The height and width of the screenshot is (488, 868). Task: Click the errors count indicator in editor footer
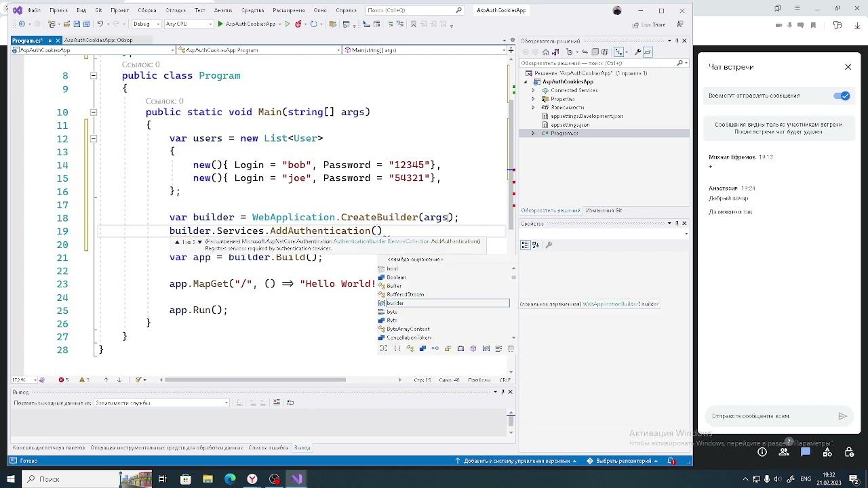(64, 380)
